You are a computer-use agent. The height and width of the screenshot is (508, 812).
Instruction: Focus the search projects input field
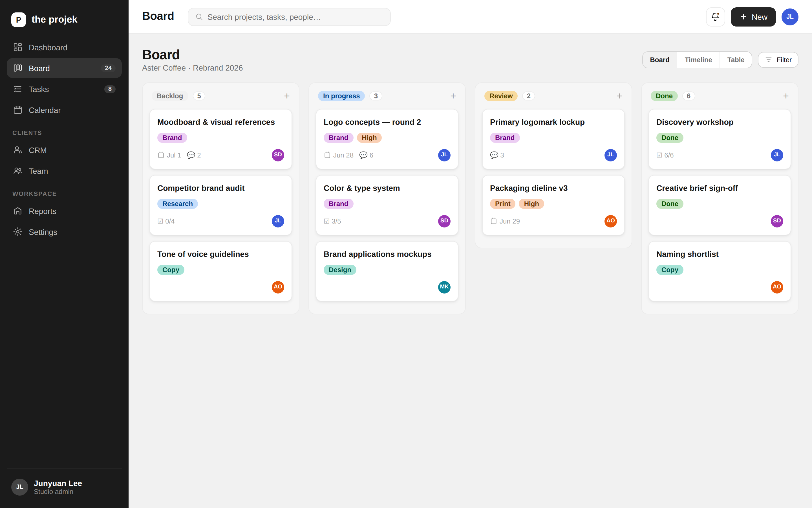(x=289, y=17)
